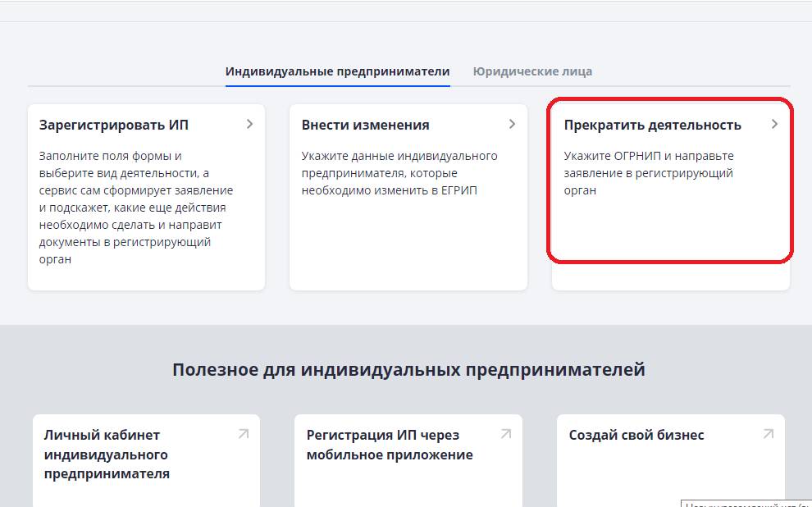Click external-link arrow on Личный кабинет card
Screen dimensions: 812x507
pyautogui.click(x=244, y=434)
